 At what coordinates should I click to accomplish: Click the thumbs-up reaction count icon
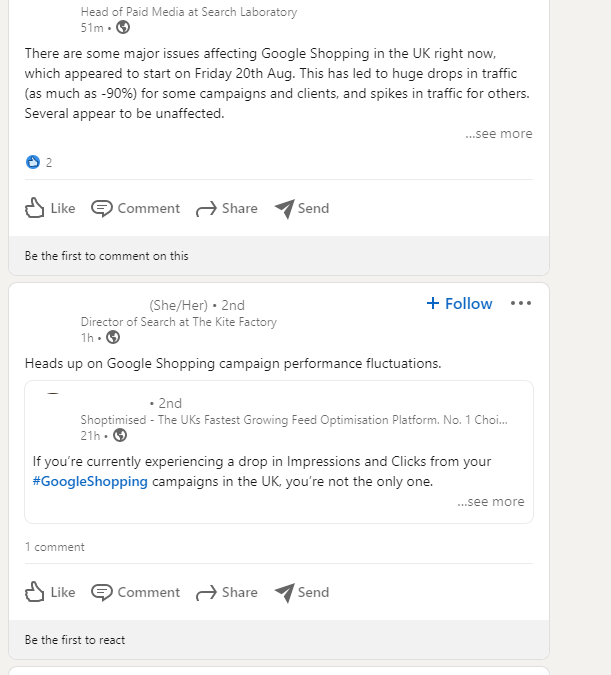tap(33, 162)
